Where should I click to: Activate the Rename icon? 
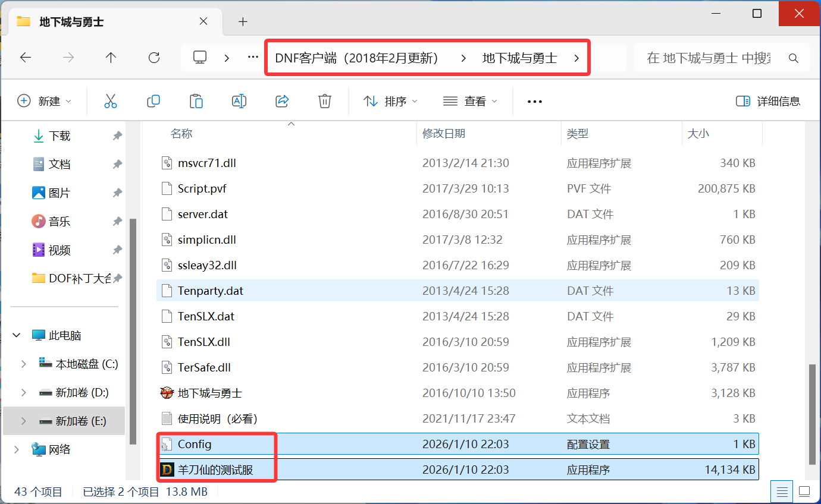click(239, 101)
